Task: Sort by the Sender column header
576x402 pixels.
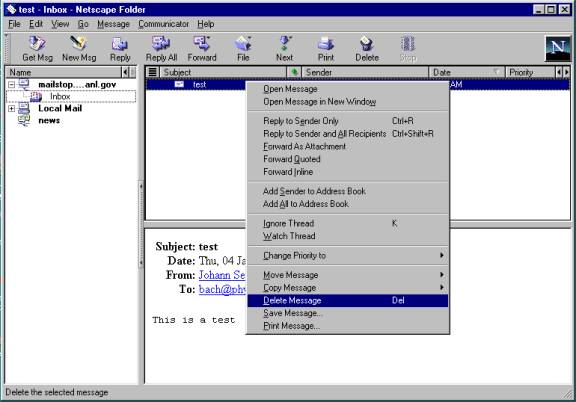Action: 365,72
